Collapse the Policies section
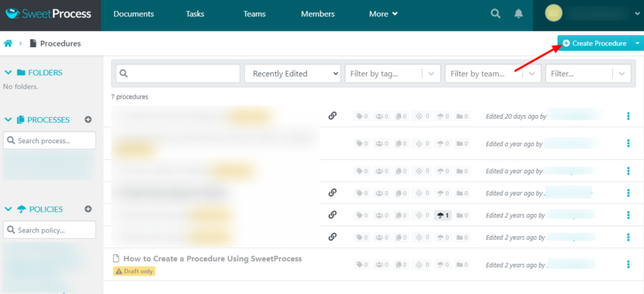 click(8, 209)
